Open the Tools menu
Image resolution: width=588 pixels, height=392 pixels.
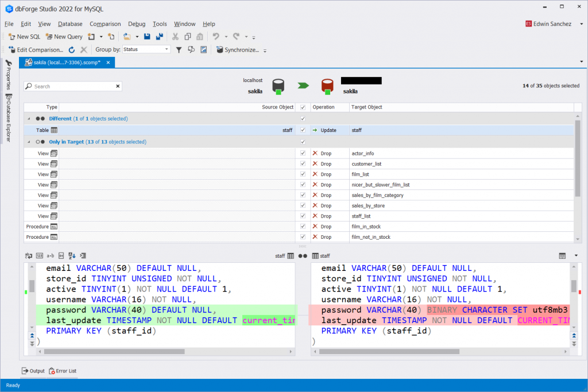click(x=160, y=24)
